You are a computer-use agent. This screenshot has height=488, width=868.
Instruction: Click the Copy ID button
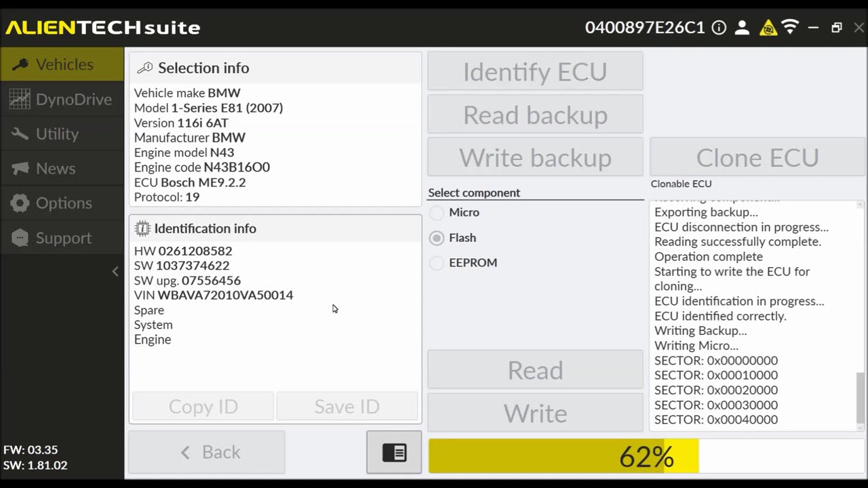203,406
